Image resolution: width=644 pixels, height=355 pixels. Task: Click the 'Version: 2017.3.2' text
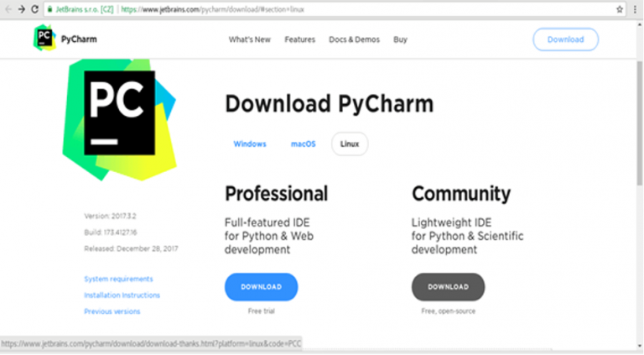coord(110,217)
